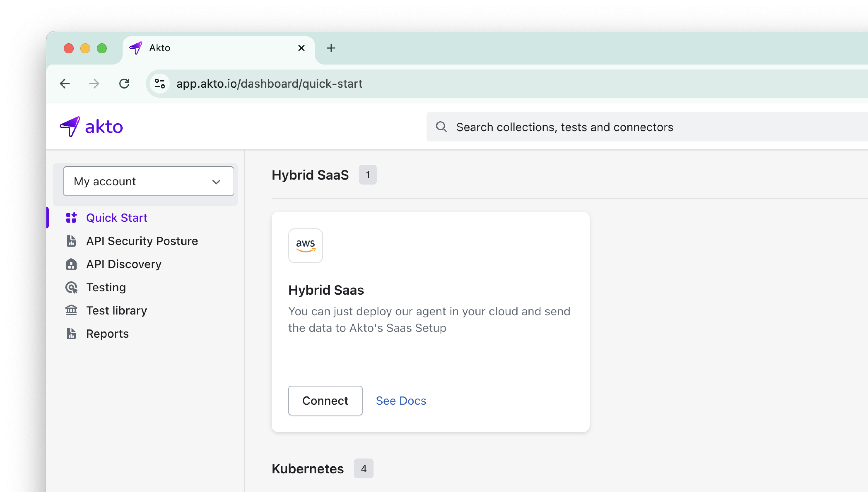
Task: Click the Reports document icon
Action: 71,334
